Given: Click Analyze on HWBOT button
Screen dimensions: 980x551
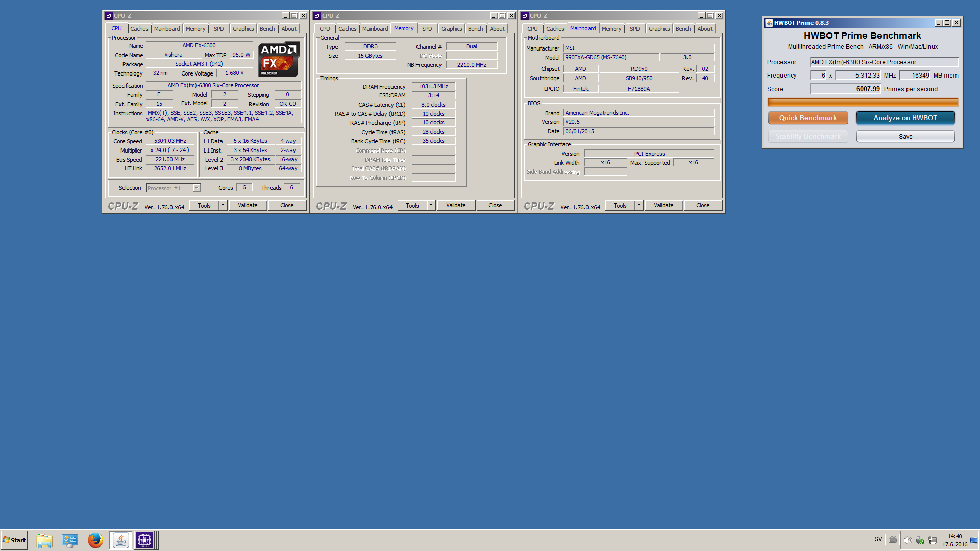Looking at the screenshot, I should click(x=905, y=118).
